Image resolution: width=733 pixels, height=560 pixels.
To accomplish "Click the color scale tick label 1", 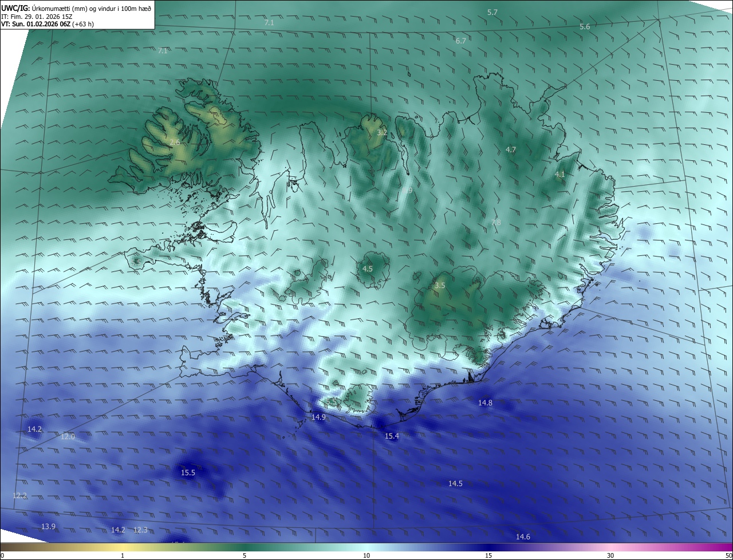I will tap(123, 556).
